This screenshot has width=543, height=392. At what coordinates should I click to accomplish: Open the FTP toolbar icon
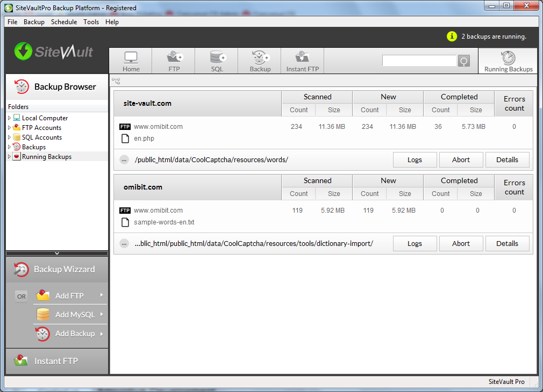pos(174,61)
